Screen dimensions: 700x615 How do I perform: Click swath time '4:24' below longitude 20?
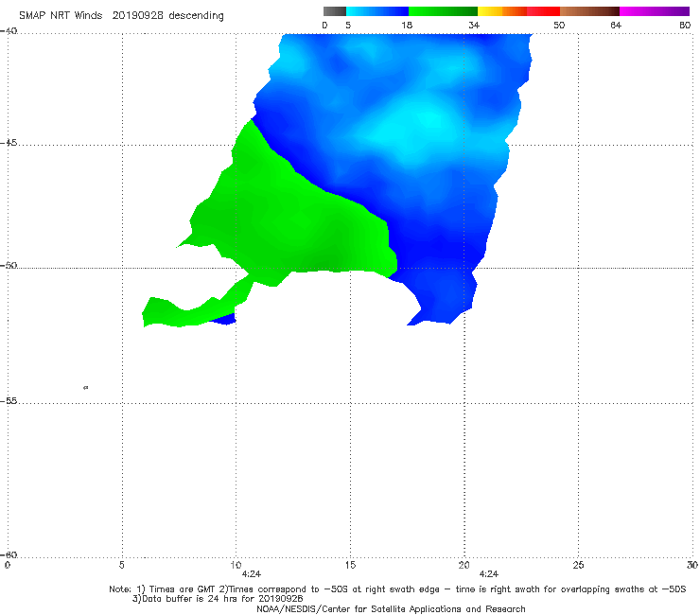(489, 574)
